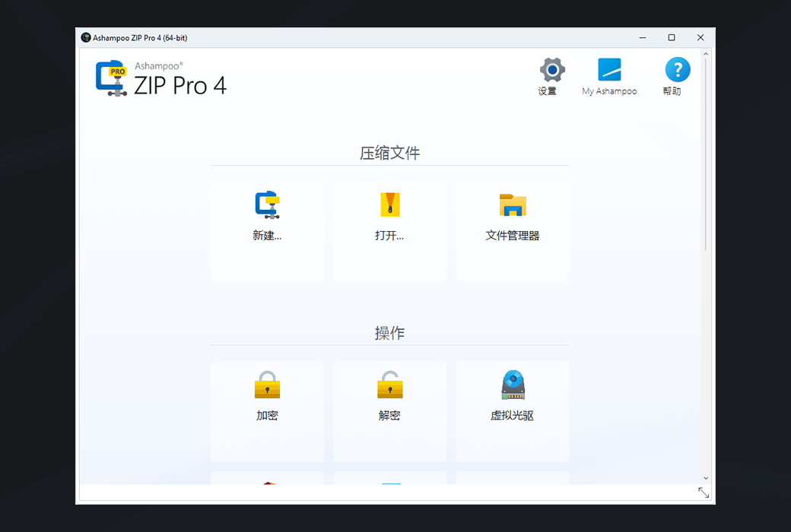Click the Ashampoo ZIP Pro 4 logo
This screenshot has width=791, height=532.
point(161,79)
